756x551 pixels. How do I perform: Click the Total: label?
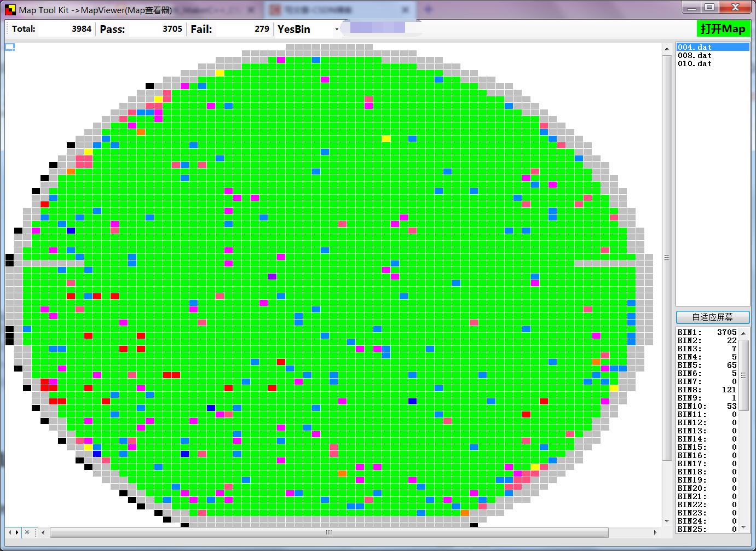[x=24, y=29]
